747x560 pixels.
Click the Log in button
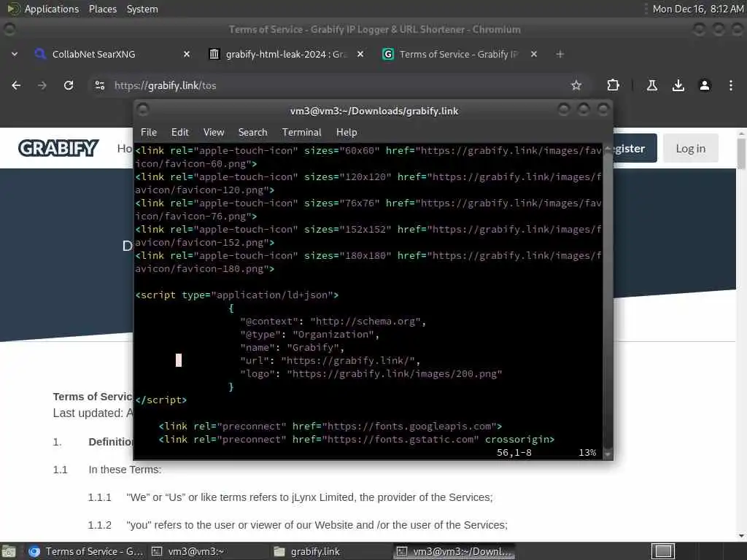tap(690, 149)
